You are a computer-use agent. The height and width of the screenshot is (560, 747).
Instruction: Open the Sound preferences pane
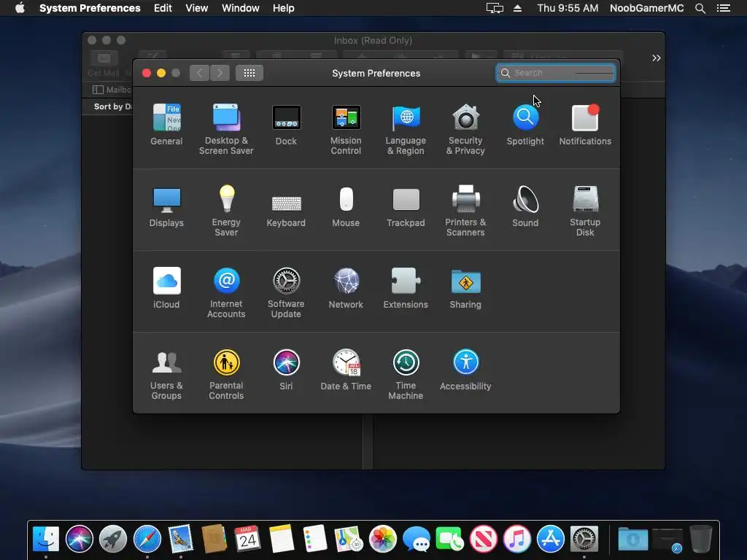(525, 206)
